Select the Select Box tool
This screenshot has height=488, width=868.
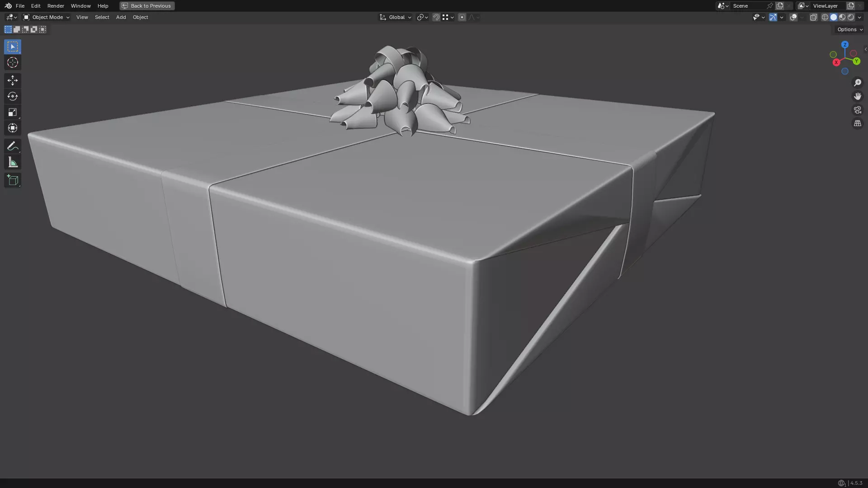point(13,47)
